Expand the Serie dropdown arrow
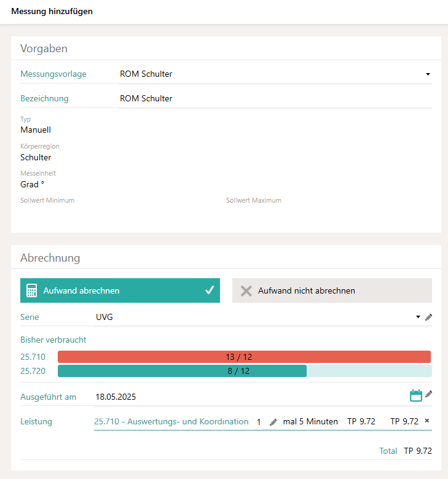 [x=418, y=317]
